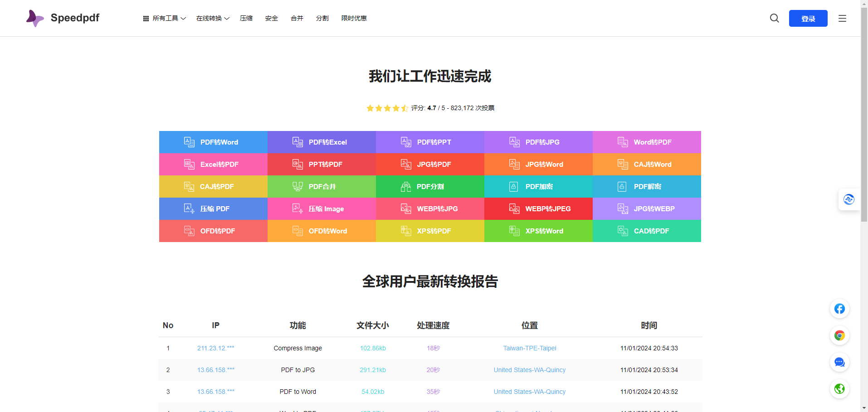
Task: Open the 限时优惠 menu item
Action: pos(354,18)
